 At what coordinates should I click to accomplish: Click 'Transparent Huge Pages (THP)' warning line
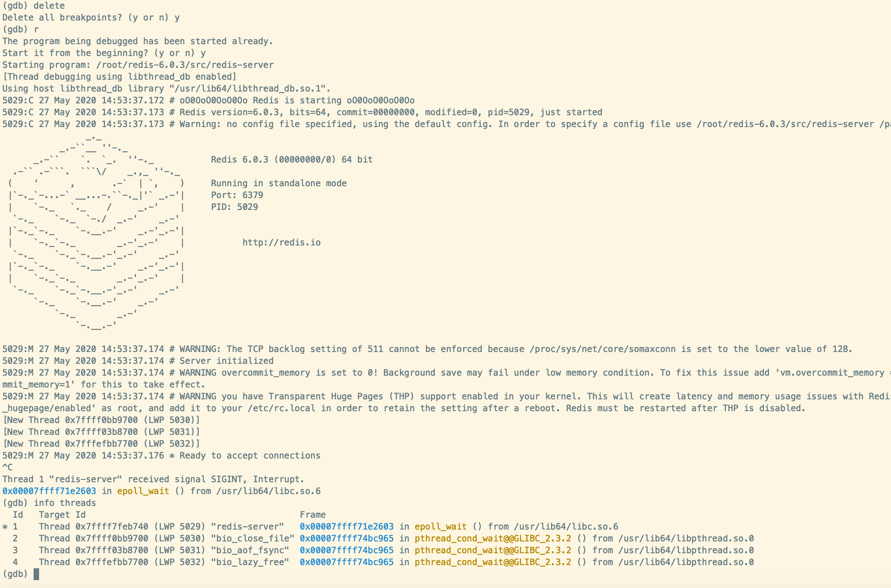[446, 397]
